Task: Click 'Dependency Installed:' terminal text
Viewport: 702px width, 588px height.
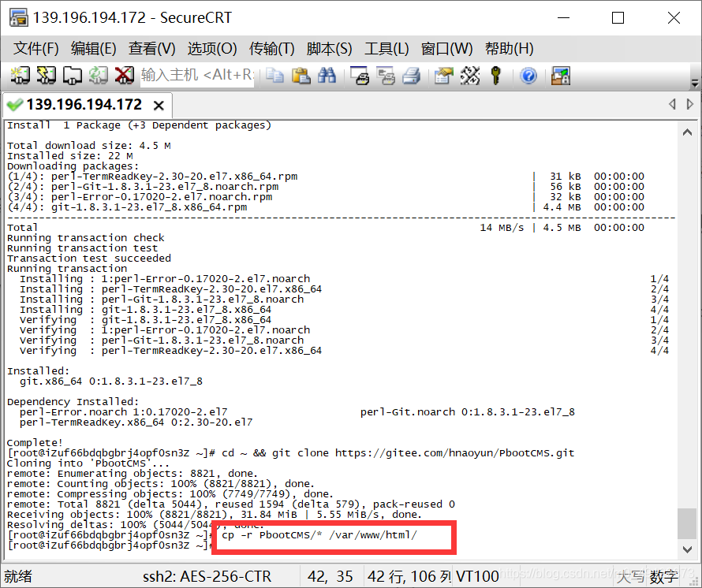Action: point(73,401)
